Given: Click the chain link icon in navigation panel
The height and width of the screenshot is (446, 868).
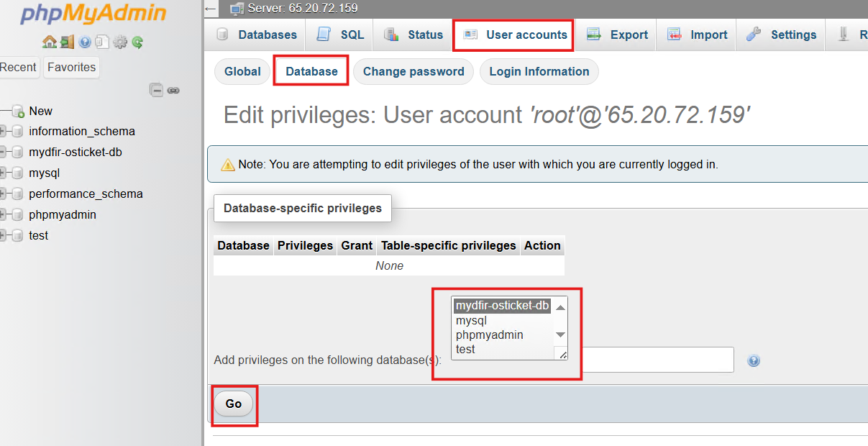Looking at the screenshot, I should [173, 91].
